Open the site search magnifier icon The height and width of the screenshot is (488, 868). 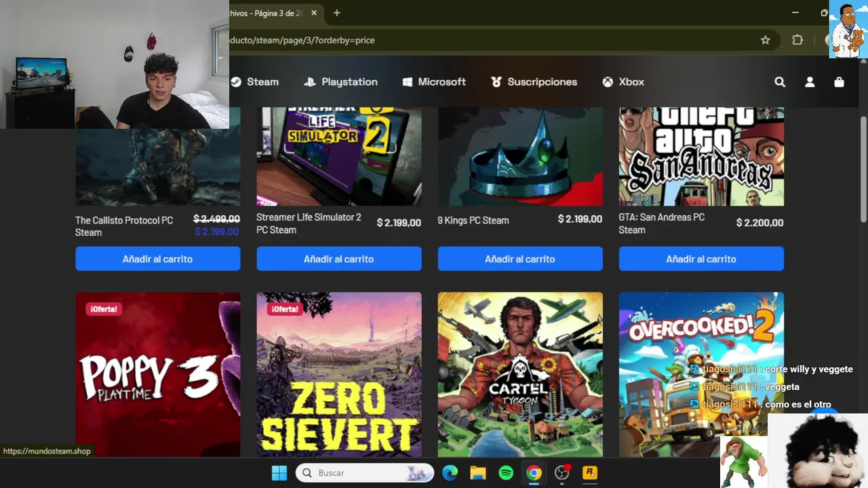[x=780, y=82]
